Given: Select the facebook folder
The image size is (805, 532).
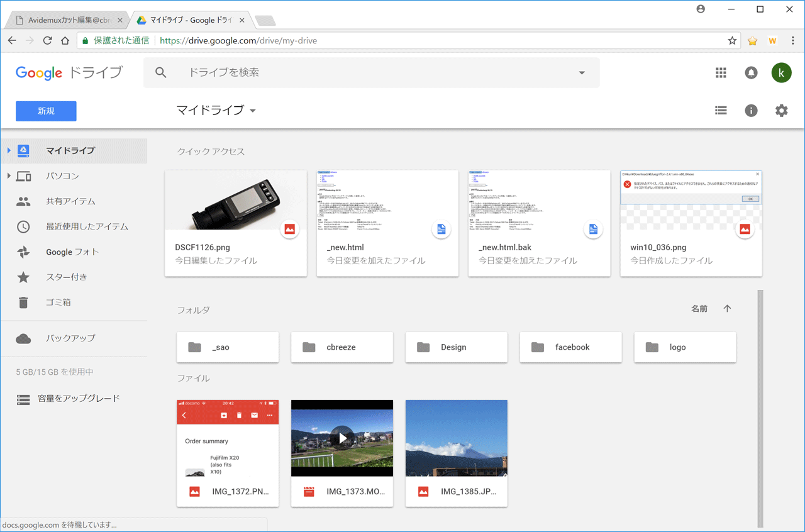Looking at the screenshot, I should (571, 347).
